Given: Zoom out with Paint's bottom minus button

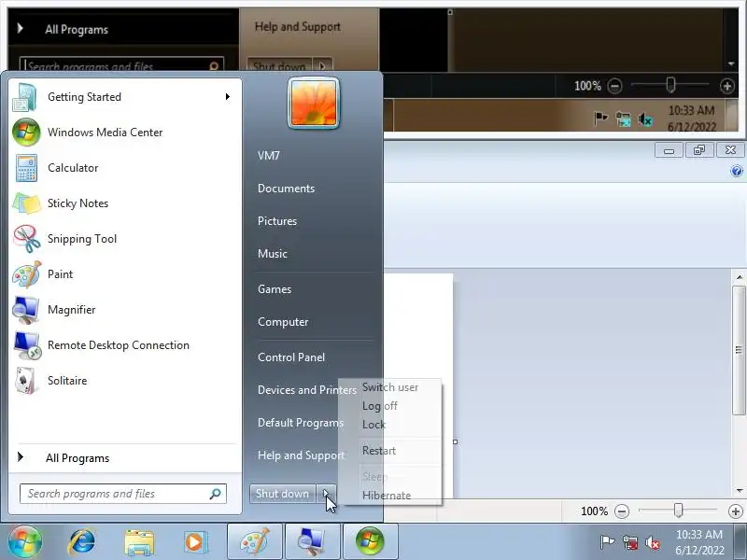Looking at the screenshot, I should click(621, 511).
